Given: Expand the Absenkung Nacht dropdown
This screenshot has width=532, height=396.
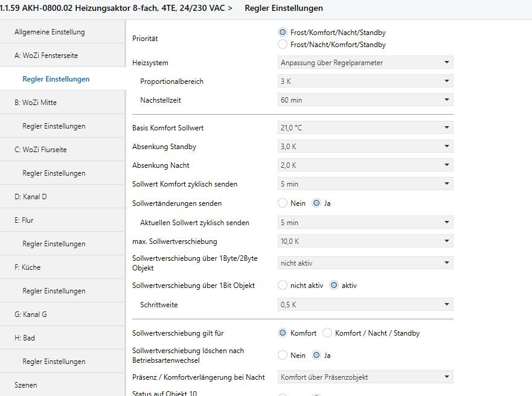Looking at the screenshot, I should coord(365,165).
